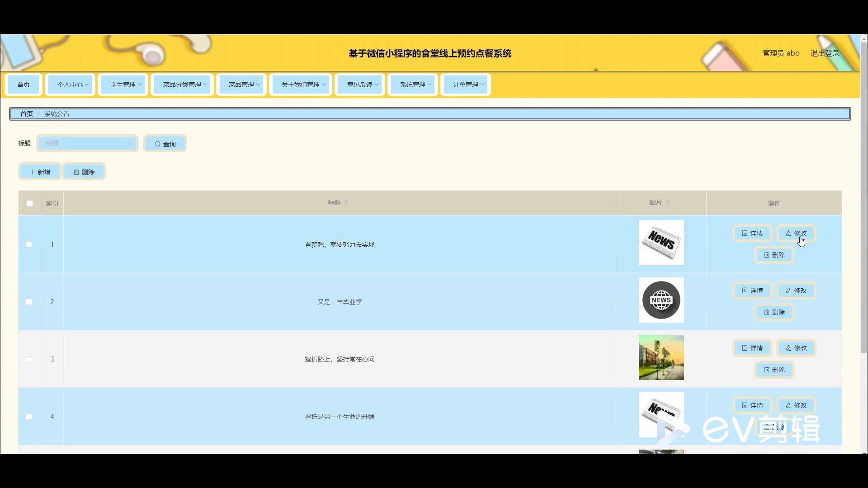Expand the 订单管理 dropdown menu

point(466,84)
